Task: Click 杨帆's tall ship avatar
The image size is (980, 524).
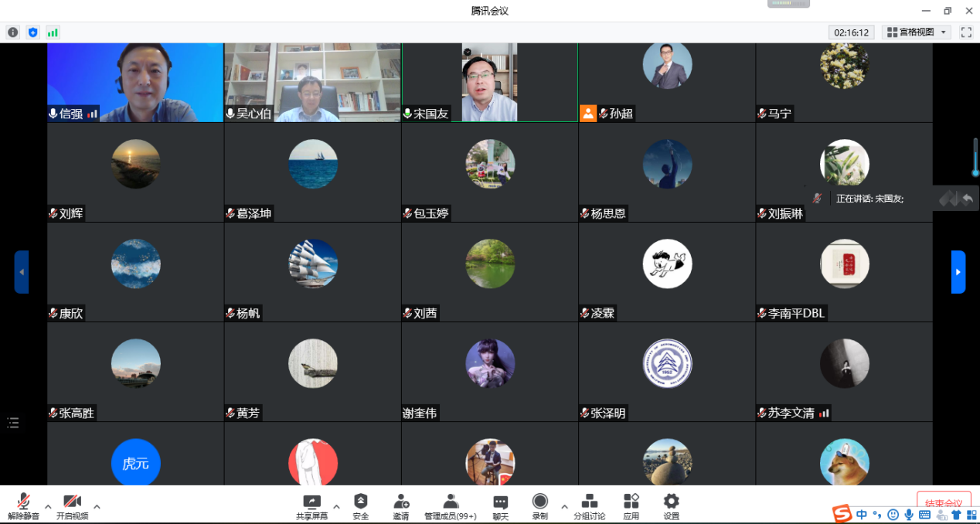Action: tap(312, 264)
